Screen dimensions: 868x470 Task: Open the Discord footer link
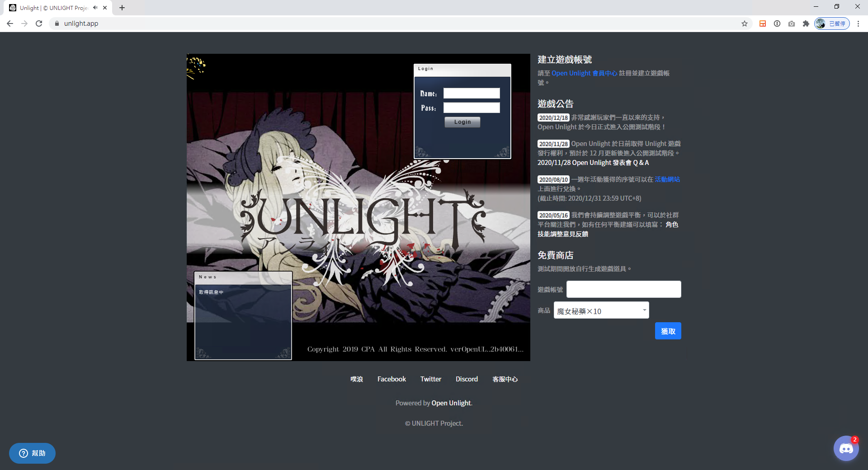[x=467, y=379]
